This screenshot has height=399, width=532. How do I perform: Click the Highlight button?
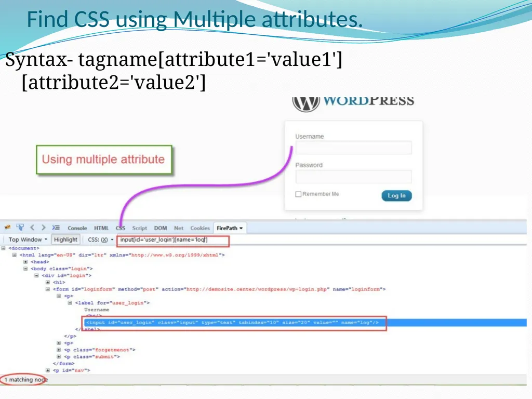pos(65,240)
